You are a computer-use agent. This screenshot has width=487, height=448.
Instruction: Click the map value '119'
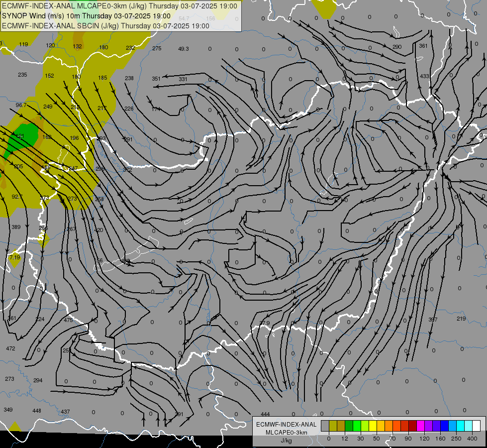click(23, 44)
